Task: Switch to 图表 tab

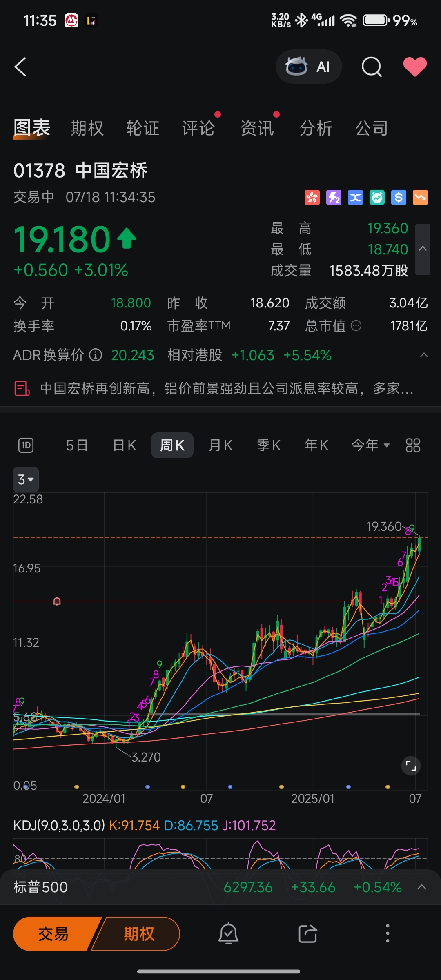Action: 32,128
